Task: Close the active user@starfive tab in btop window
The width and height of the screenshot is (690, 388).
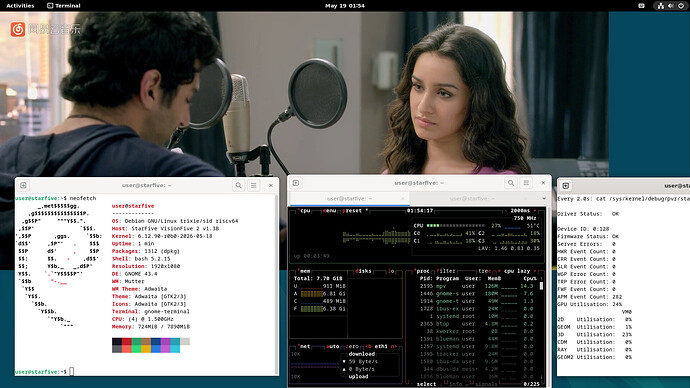Action: click(x=403, y=199)
